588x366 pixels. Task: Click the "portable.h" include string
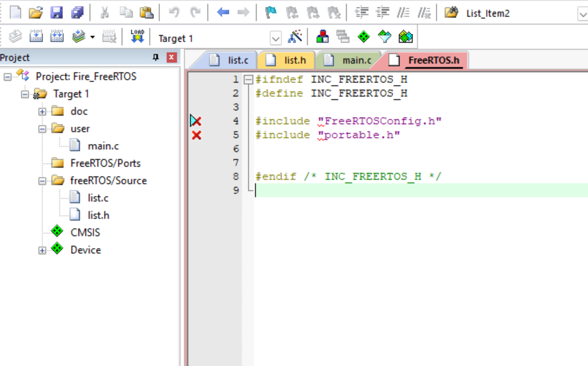click(359, 135)
